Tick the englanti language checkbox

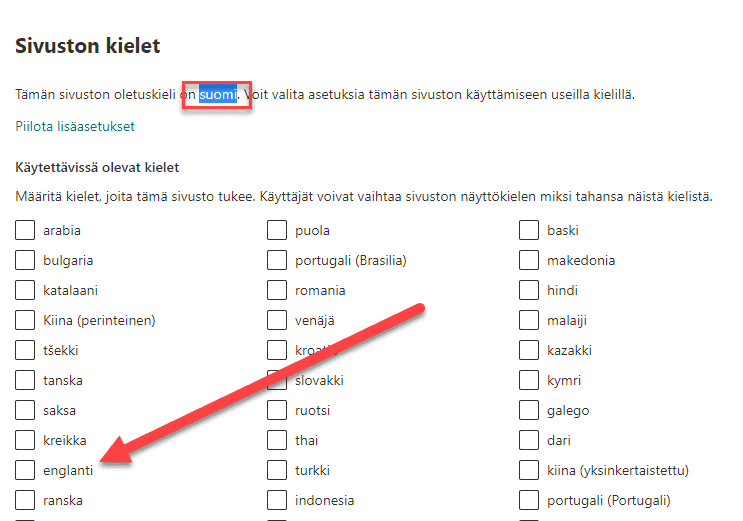click(26, 471)
